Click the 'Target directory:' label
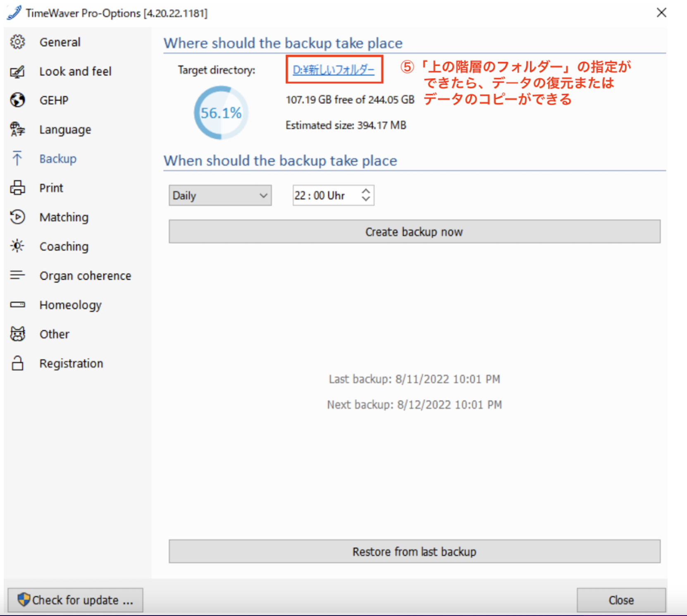This screenshot has height=616, width=687. [217, 70]
